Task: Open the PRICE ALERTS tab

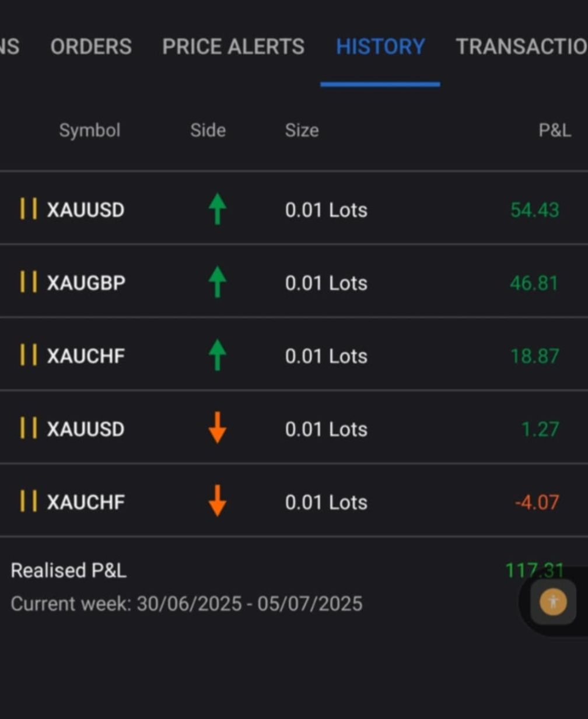Action: pos(233,47)
